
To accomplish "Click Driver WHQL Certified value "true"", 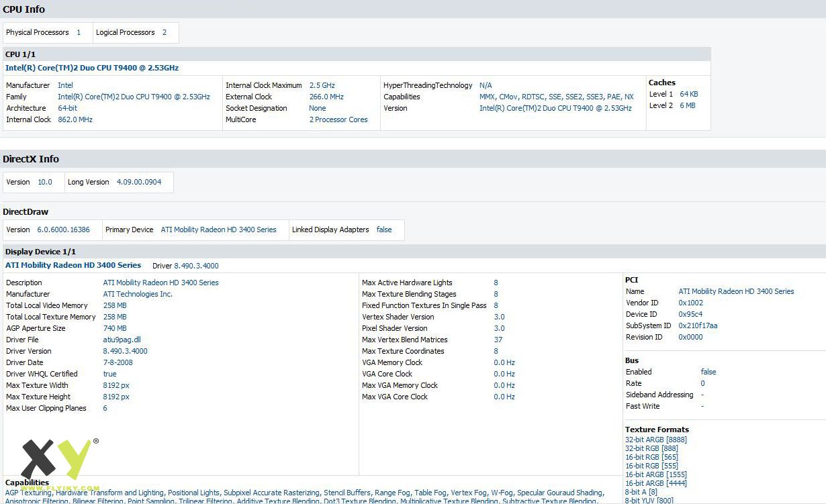I will (x=110, y=374).
